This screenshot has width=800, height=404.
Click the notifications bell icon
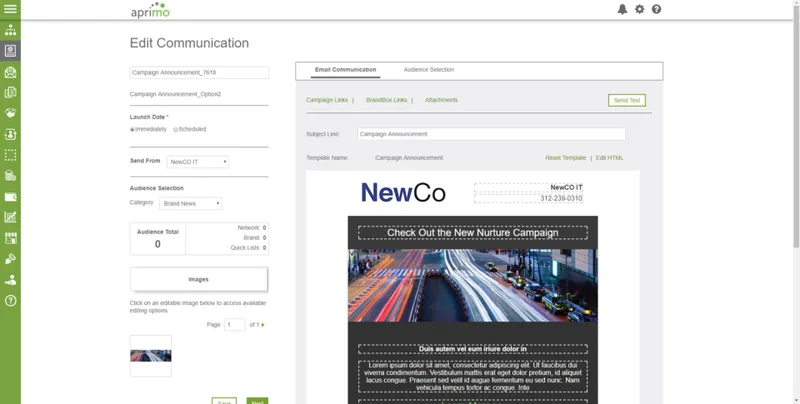(x=622, y=9)
